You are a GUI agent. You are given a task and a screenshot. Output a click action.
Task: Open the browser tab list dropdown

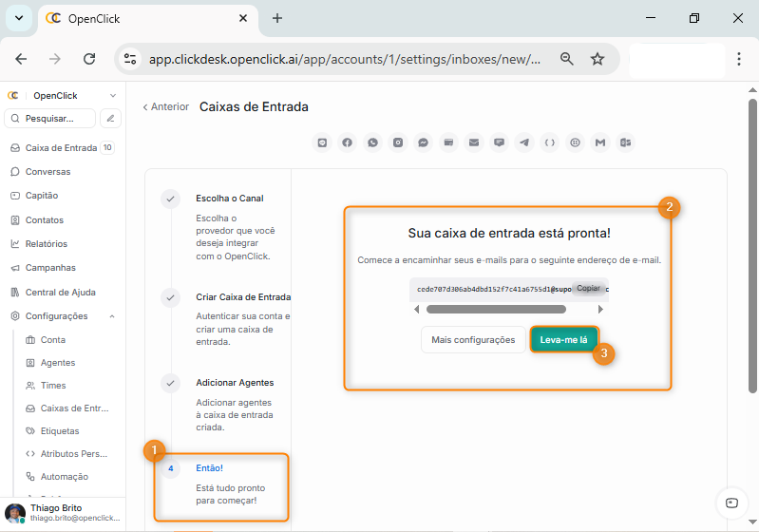tap(19, 18)
